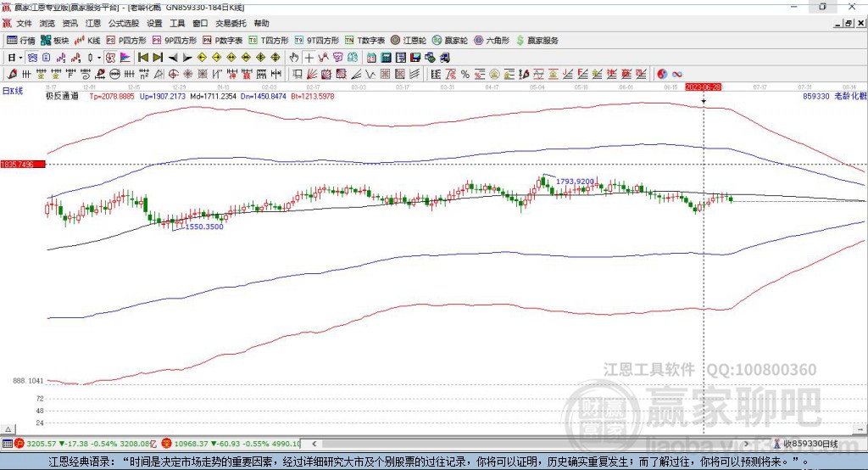Switch to K线 candlestick view
This screenshot has width=868, height=470.
click(87, 41)
